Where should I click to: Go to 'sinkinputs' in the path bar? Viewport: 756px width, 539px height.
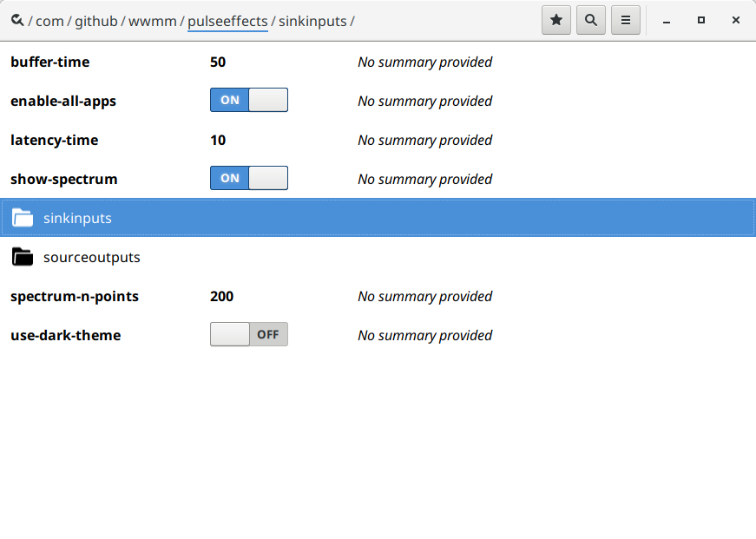pos(312,21)
